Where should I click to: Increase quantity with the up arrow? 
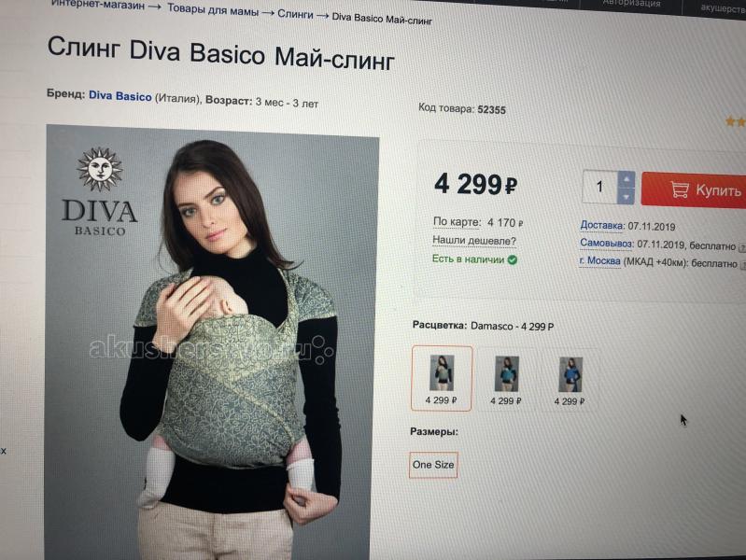[x=626, y=179]
